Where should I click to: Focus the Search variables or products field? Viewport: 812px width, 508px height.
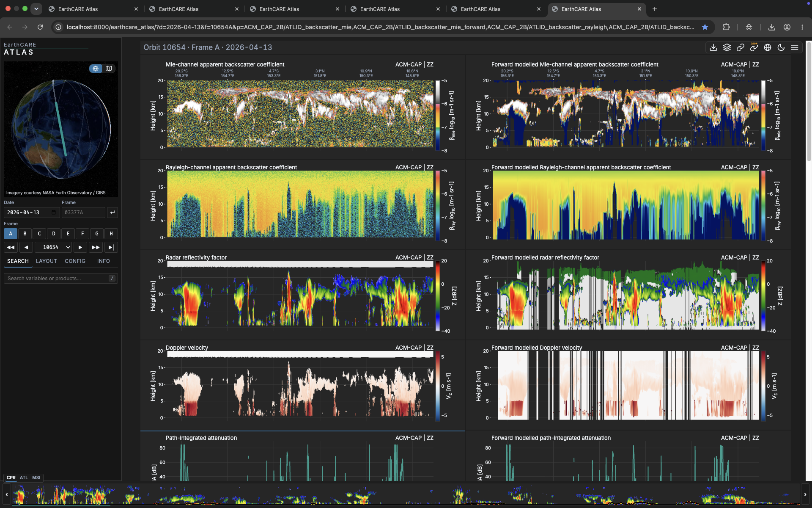[x=60, y=279]
